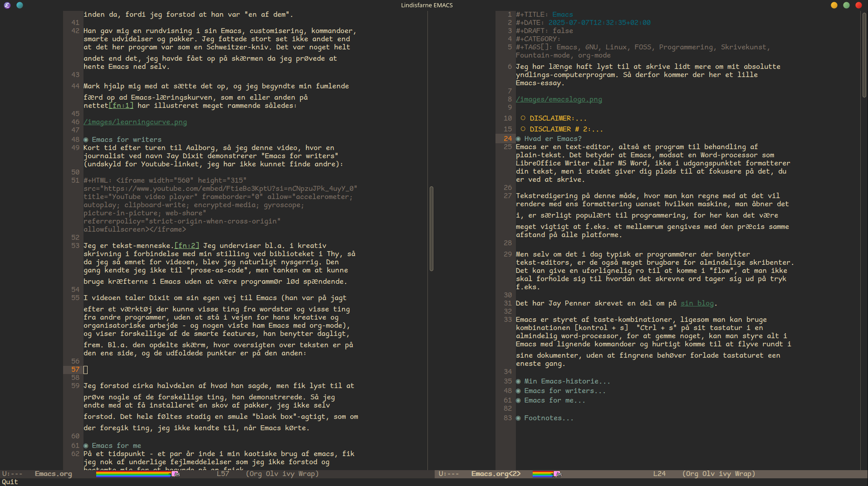Click the green window button in title bar
868x486 pixels.
[846, 5]
